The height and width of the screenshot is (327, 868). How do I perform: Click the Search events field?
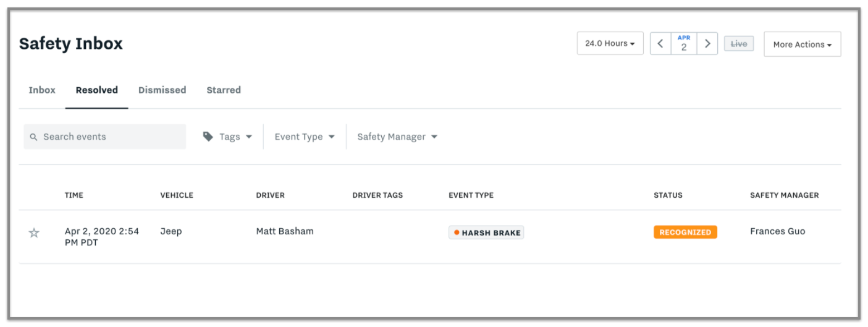[104, 137]
